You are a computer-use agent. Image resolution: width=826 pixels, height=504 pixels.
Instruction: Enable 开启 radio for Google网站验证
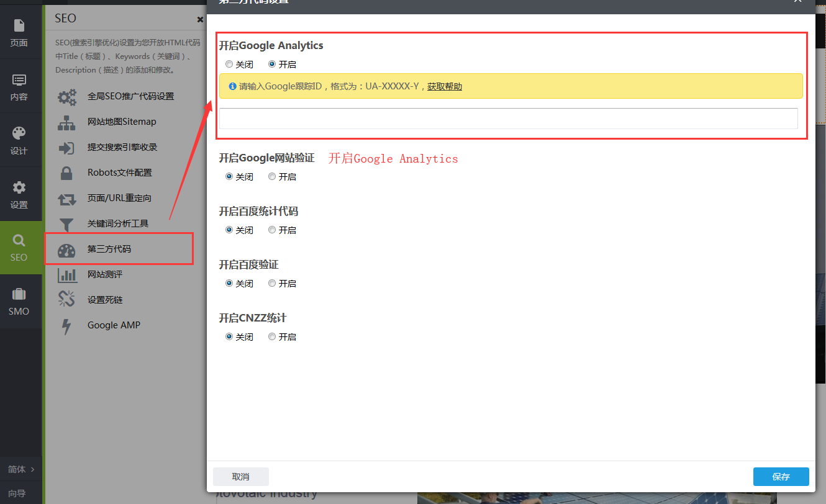pyautogui.click(x=272, y=177)
